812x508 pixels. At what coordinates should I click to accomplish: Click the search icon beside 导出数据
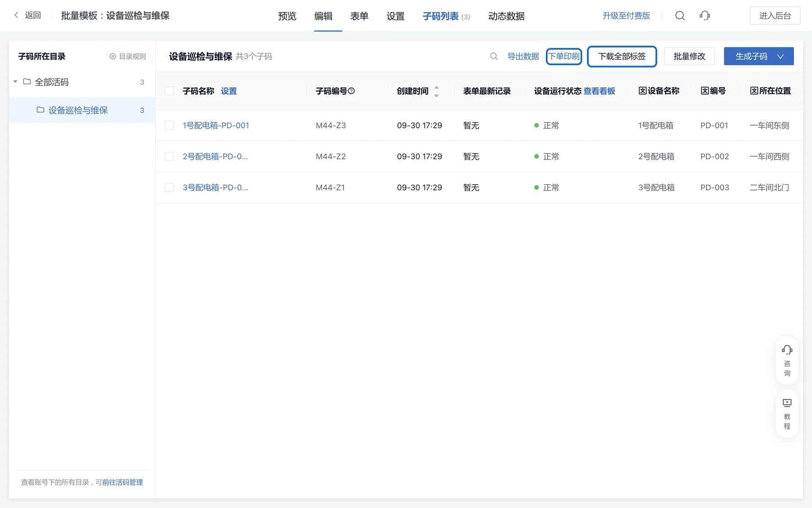click(x=494, y=56)
